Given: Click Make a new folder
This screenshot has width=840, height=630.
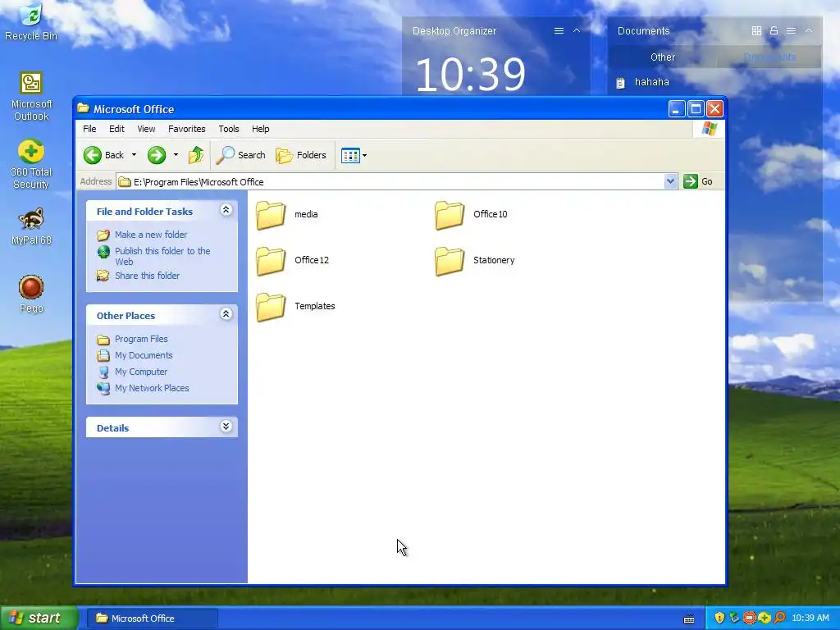Looking at the screenshot, I should (151, 235).
